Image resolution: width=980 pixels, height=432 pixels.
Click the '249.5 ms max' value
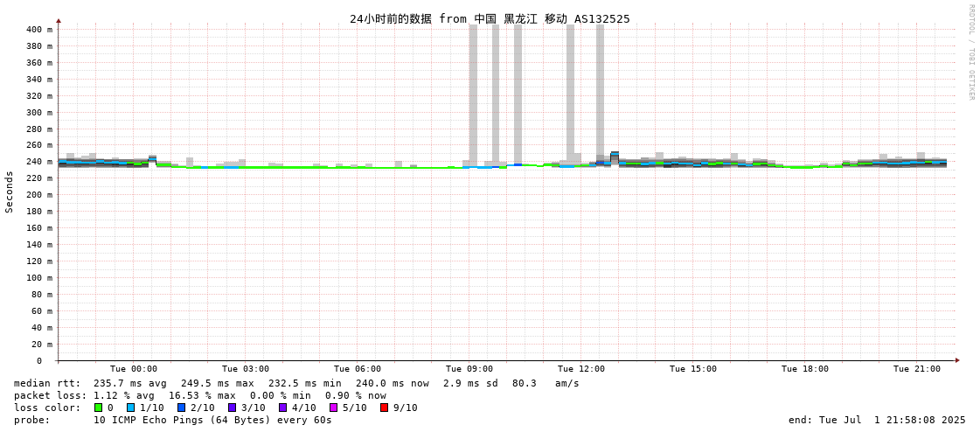click(x=219, y=383)
